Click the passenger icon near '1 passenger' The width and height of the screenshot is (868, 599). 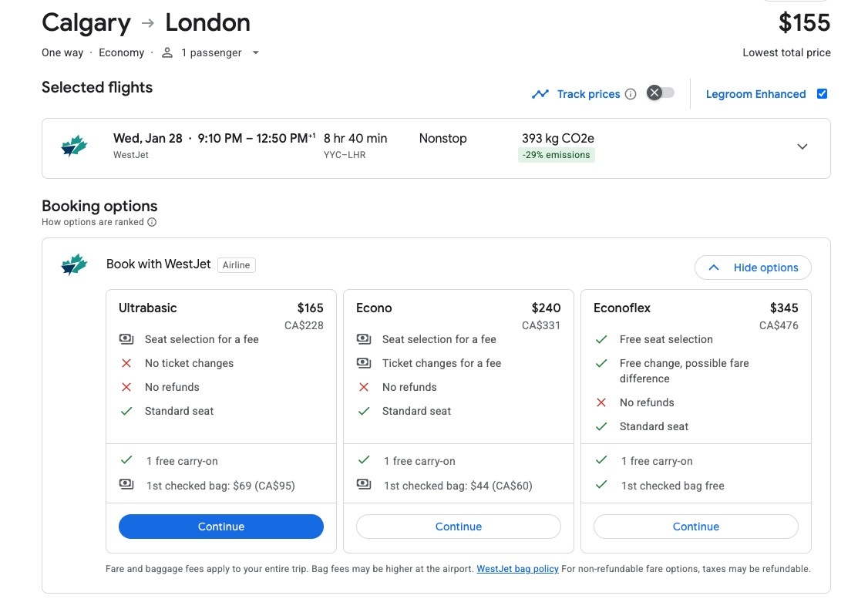tap(167, 52)
